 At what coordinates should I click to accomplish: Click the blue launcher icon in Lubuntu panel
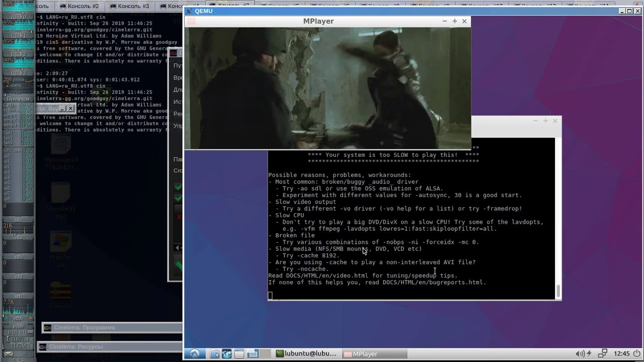tap(227, 354)
